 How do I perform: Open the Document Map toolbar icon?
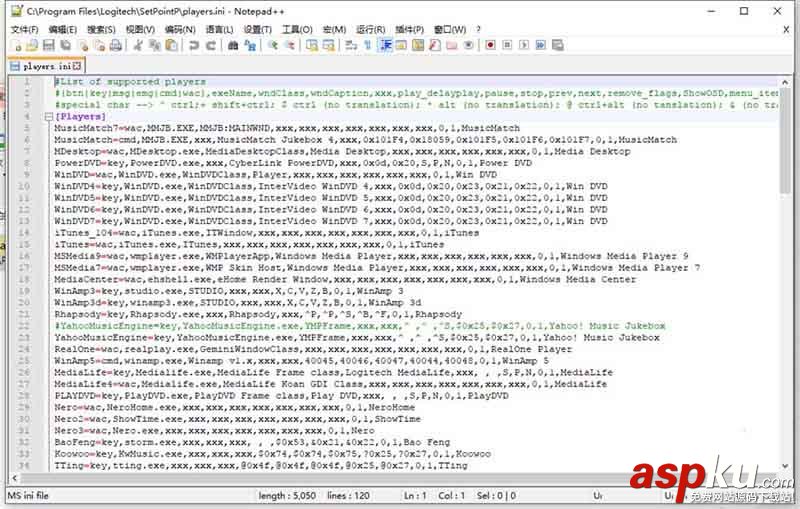[418, 45]
